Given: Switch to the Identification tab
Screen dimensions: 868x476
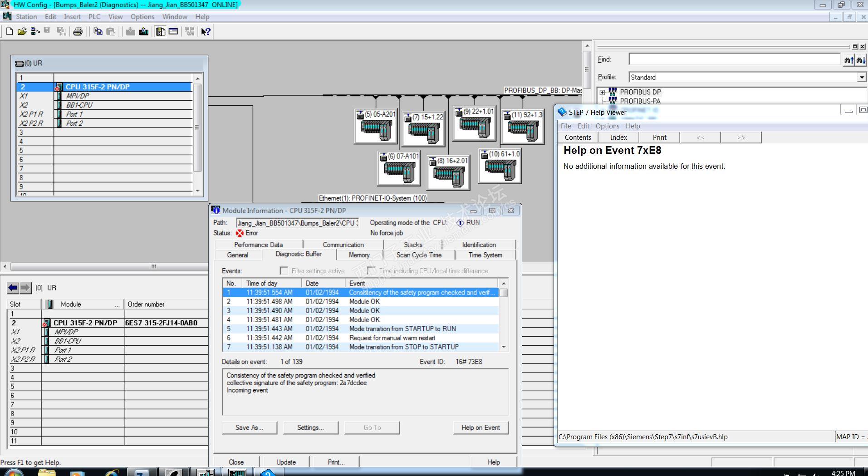Looking at the screenshot, I should click(479, 245).
